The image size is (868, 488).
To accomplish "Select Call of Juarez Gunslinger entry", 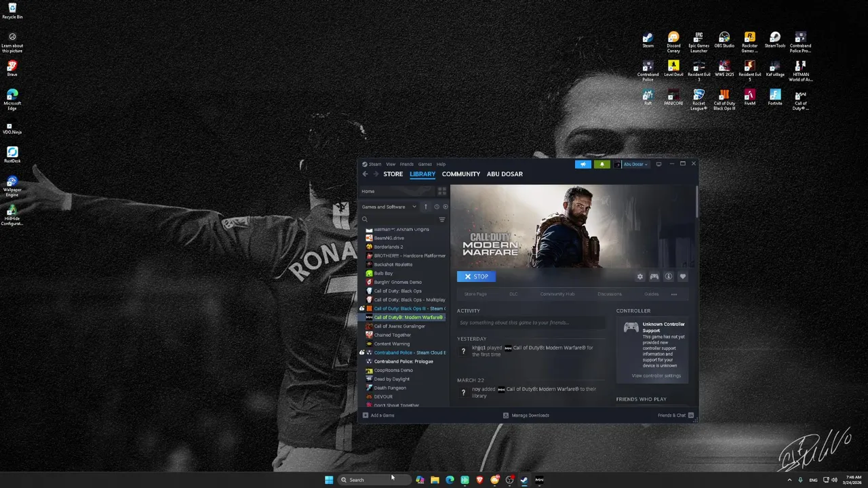I will 399,326.
